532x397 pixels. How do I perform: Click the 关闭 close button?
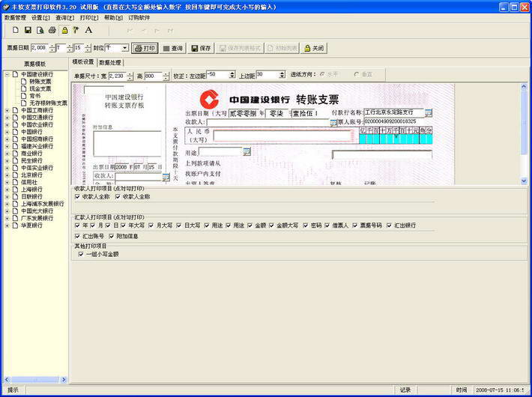click(314, 48)
